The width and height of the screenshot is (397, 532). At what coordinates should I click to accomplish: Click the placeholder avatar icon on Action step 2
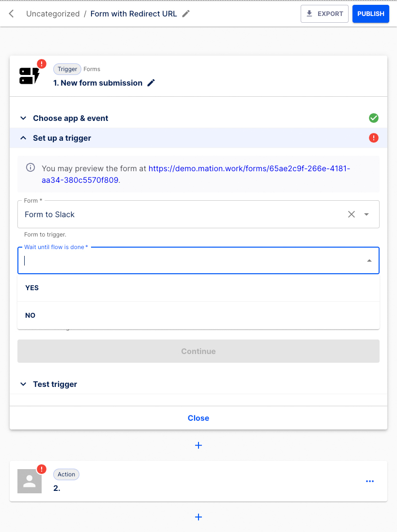tap(29, 481)
